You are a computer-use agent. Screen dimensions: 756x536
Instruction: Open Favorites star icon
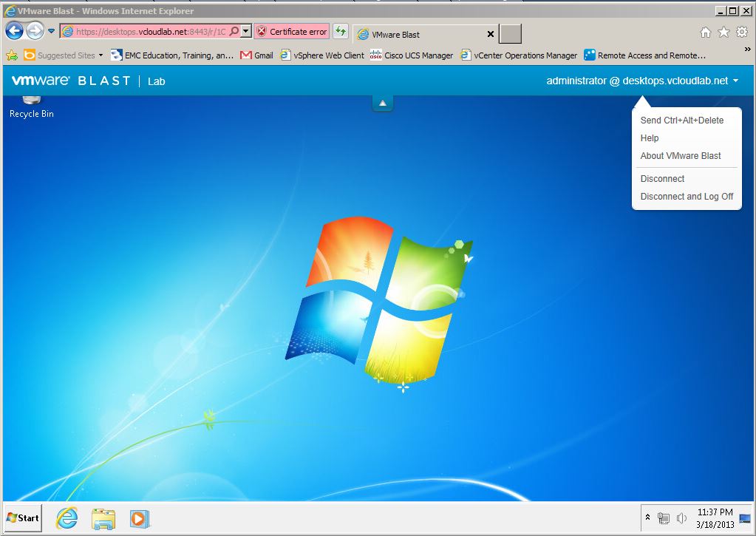click(723, 33)
